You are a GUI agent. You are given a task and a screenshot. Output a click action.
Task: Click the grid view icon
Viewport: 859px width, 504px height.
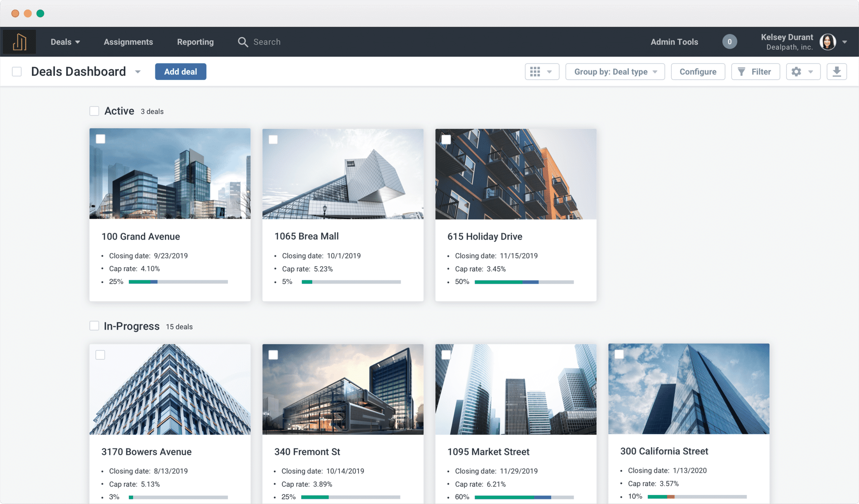coord(535,72)
